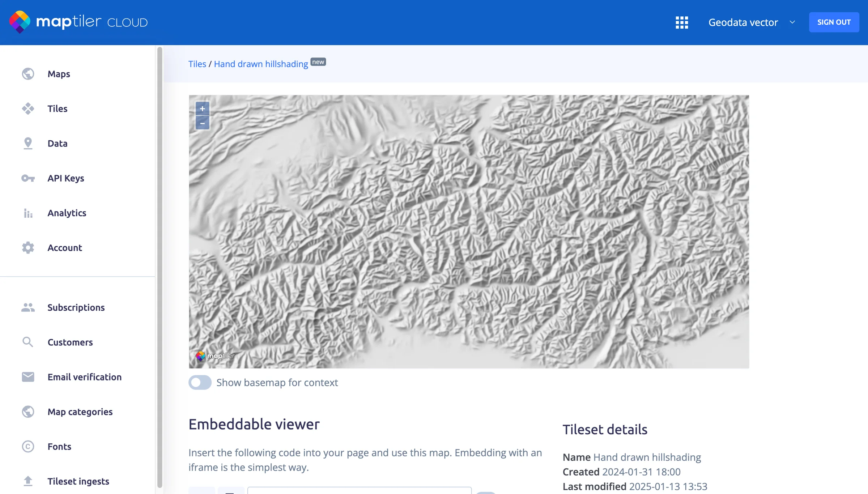
Task: Click the SIGN OUT button
Action: [x=834, y=22]
